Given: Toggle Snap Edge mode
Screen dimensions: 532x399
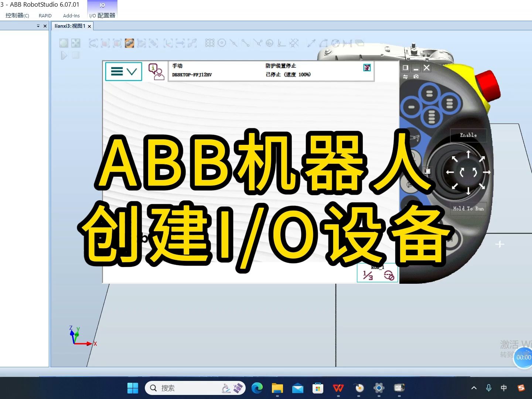Looking at the screenshot, I should tap(258, 43).
